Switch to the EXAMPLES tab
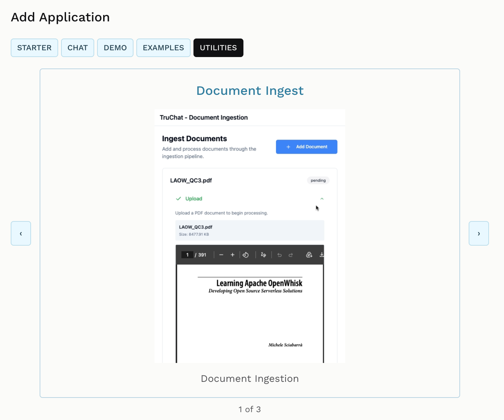Image resolution: width=504 pixels, height=420 pixels. tap(163, 48)
